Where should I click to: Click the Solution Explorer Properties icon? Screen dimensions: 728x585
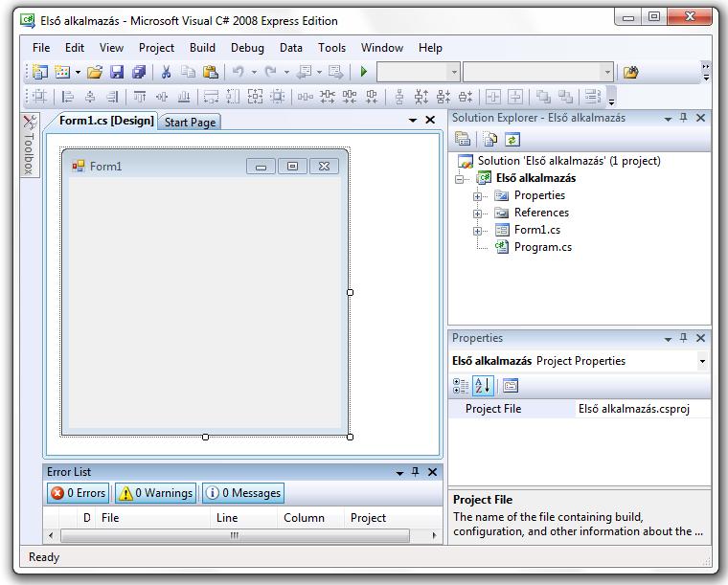tap(463, 139)
